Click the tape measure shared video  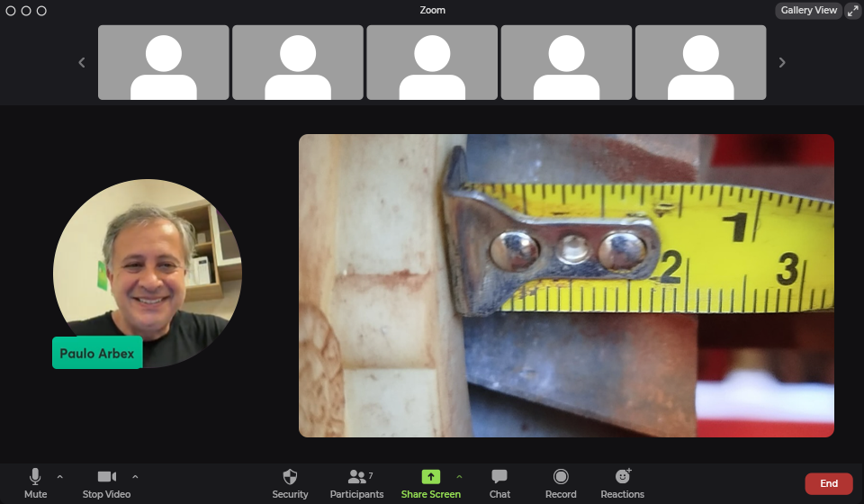click(566, 285)
